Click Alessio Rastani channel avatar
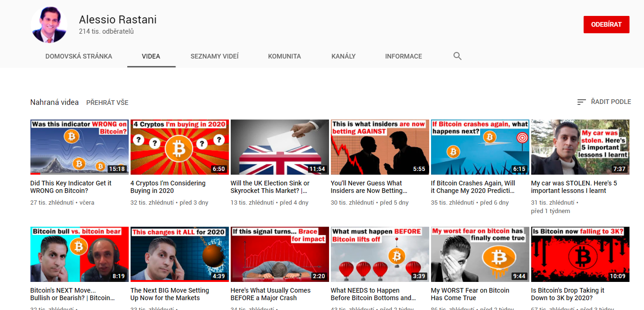This screenshot has width=644, height=310. pyautogui.click(x=49, y=25)
